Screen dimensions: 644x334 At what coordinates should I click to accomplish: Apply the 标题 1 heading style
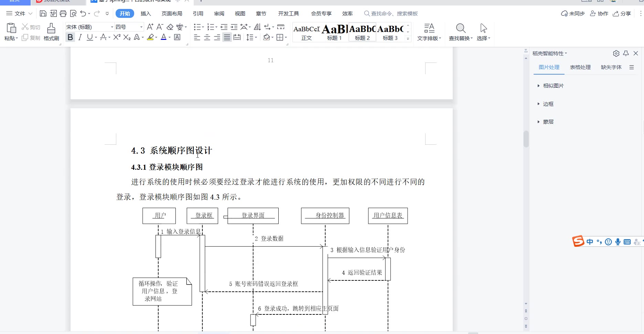334,32
